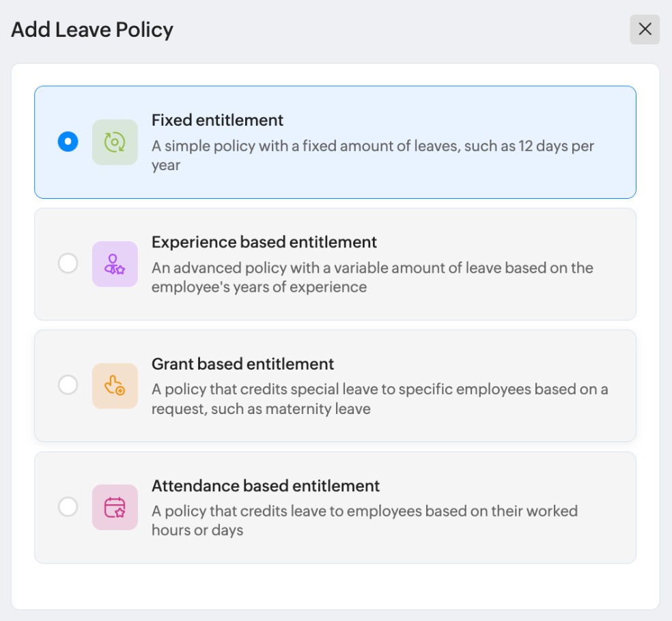
Task: Pick the Attendance based entitlement radio button
Action: pos(68,507)
